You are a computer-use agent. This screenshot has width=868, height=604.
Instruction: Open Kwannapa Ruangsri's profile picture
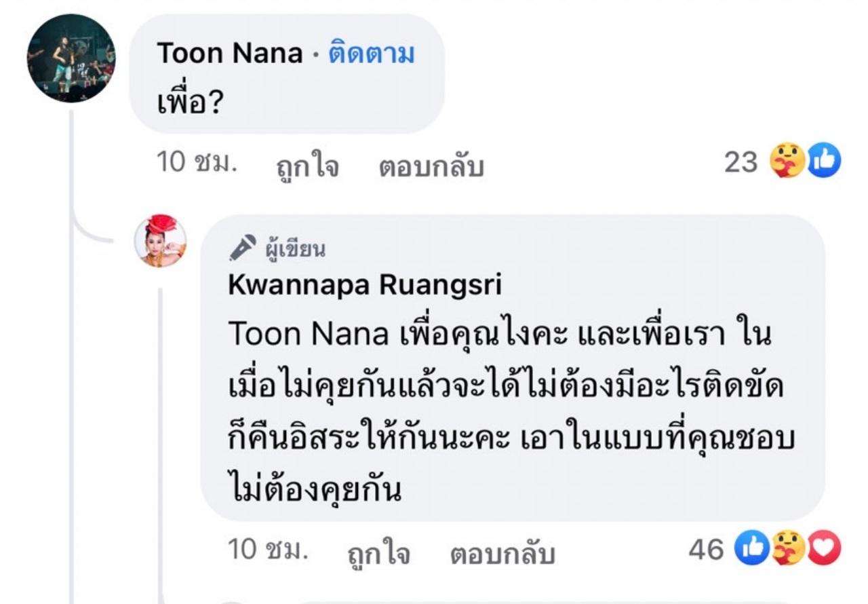[x=160, y=241]
